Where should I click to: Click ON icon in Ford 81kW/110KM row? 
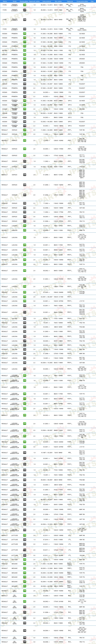coord(24,29)
